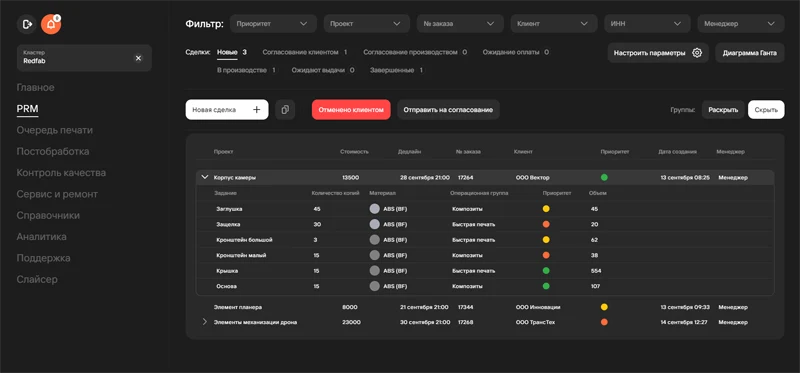Open the Приоритет filter dropdown
The width and height of the screenshot is (800, 373).
272,23
